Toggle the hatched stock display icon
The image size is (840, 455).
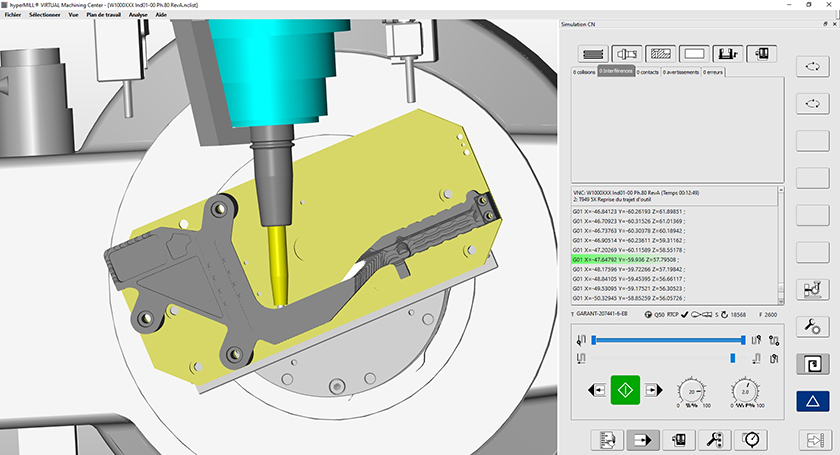coord(660,53)
